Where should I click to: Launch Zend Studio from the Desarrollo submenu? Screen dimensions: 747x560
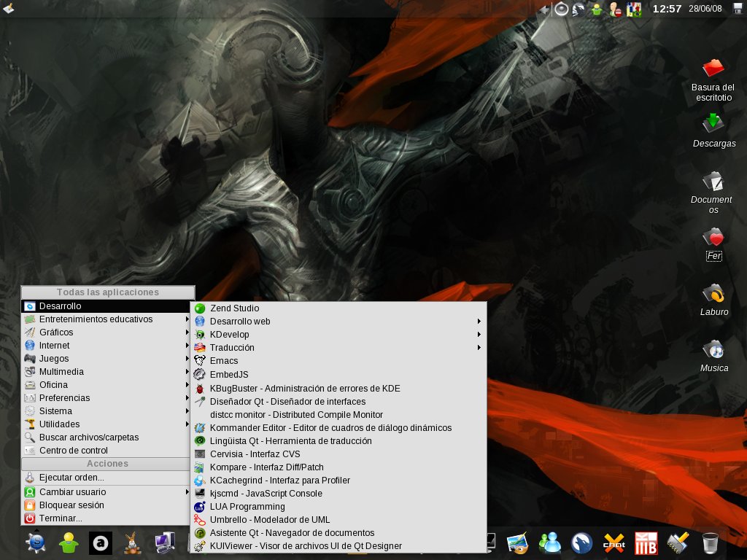coord(338,308)
